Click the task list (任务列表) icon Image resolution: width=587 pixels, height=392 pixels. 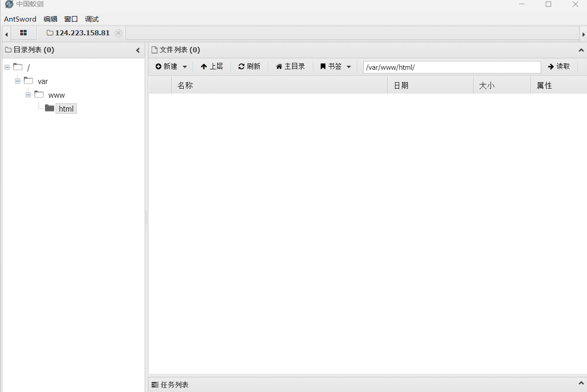(155, 385)
